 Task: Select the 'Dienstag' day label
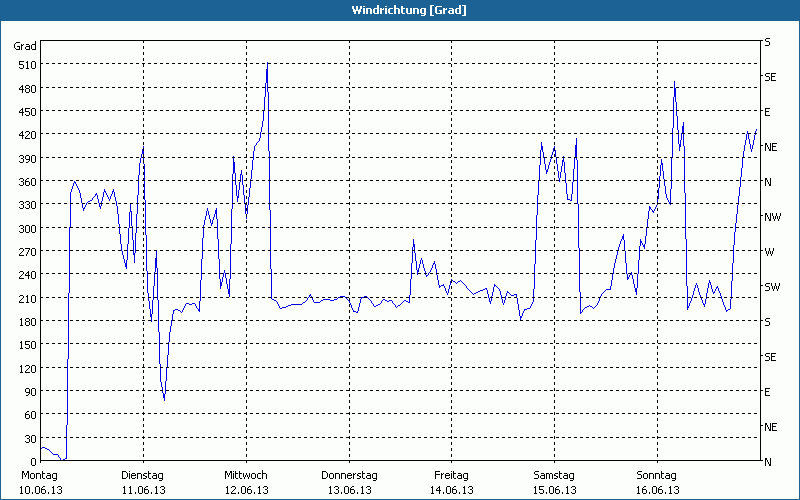[x=142, y=476]
